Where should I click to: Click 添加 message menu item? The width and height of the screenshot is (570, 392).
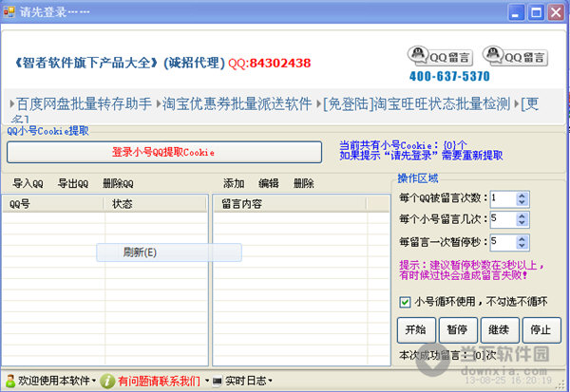click(234, 183)
